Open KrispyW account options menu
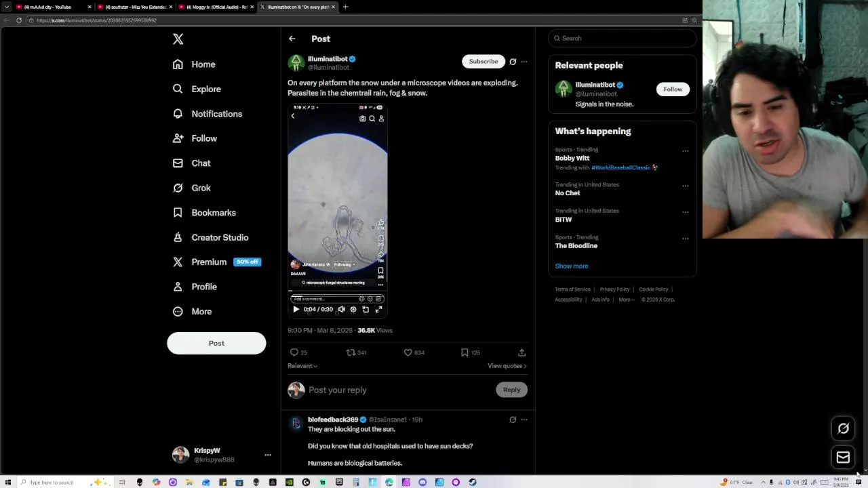868x488 pixels. pos(268,455)
